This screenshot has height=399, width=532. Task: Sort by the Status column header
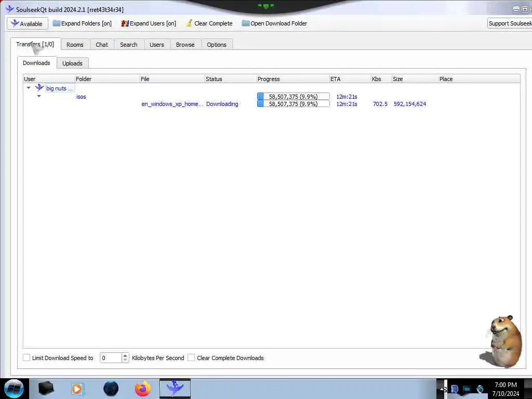click(x=231, y=79)
